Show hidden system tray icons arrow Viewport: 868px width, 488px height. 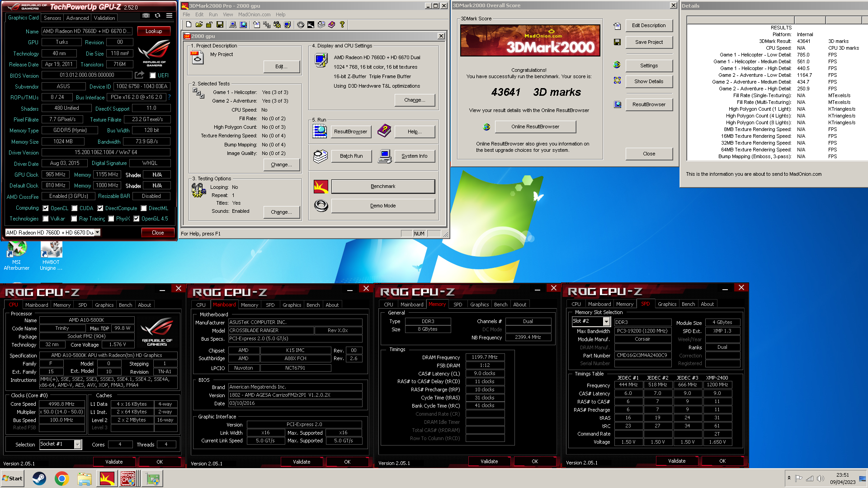click(789, 478)
